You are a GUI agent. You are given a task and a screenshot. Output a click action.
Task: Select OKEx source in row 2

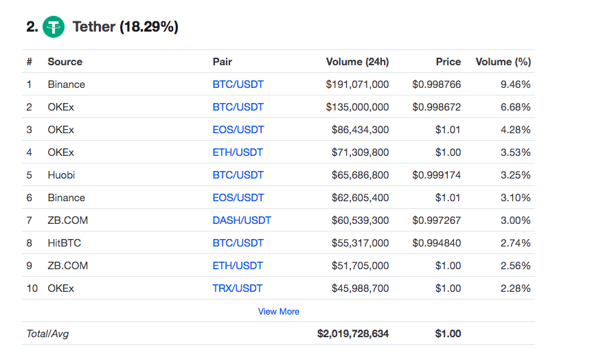(60, 107)
